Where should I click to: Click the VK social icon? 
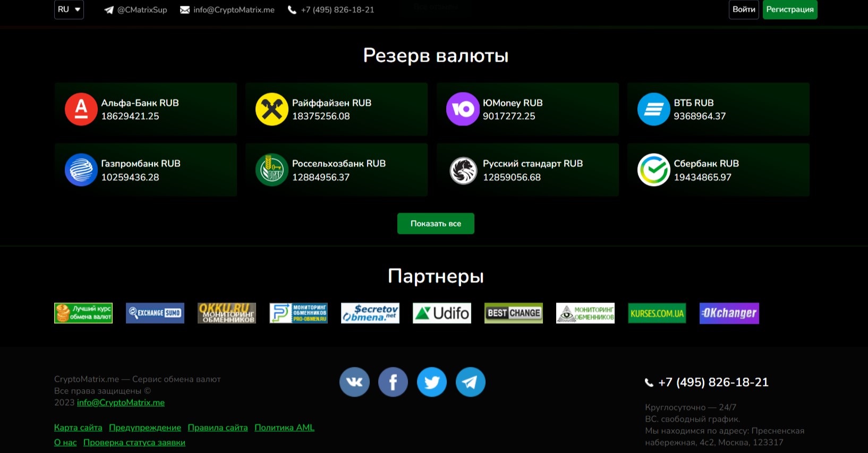(x=354, y=382)
